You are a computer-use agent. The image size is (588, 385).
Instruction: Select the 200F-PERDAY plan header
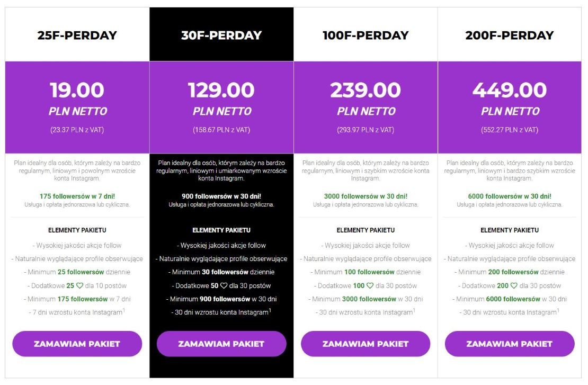click(510, 35)
